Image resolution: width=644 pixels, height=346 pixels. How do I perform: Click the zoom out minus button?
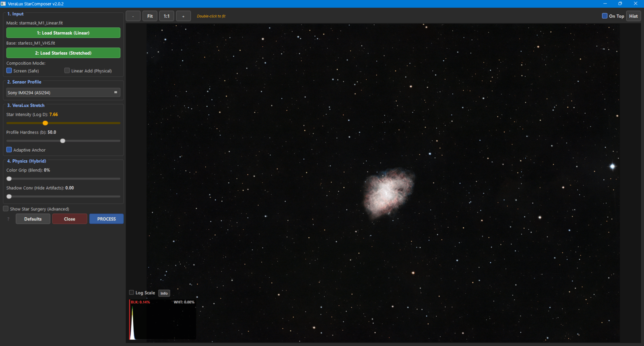click(x=133, y=16)
